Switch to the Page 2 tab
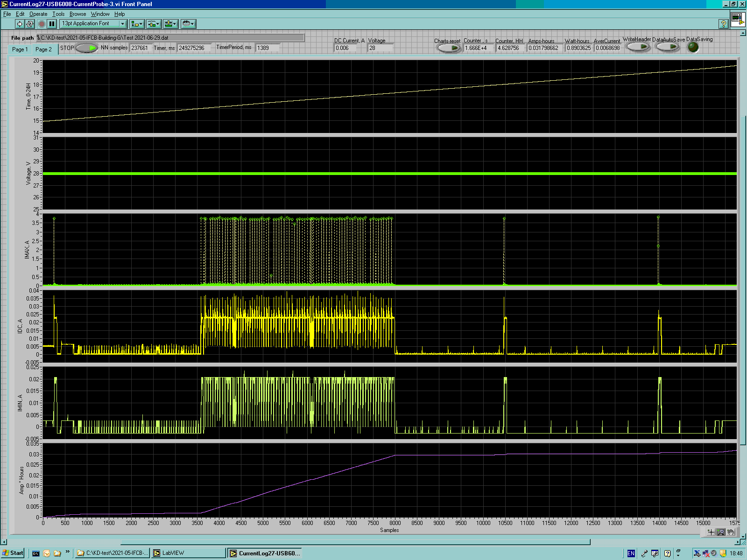 click(x=44, y=49)
